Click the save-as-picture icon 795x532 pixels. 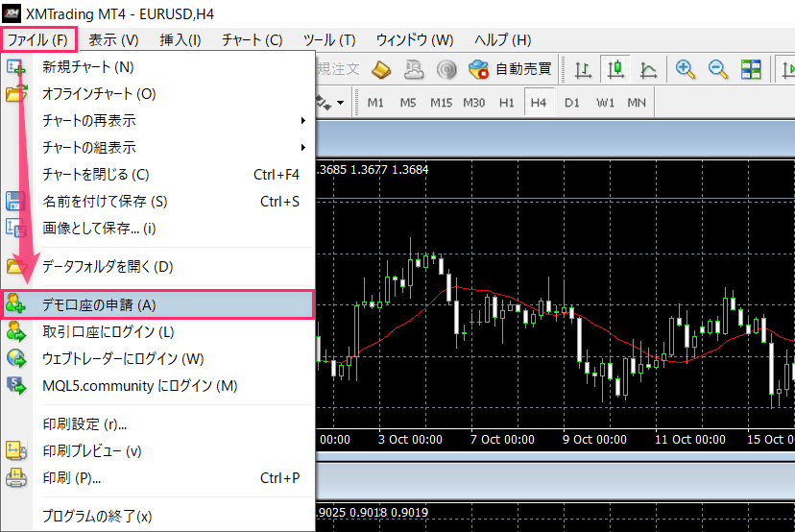pos(15,228)
